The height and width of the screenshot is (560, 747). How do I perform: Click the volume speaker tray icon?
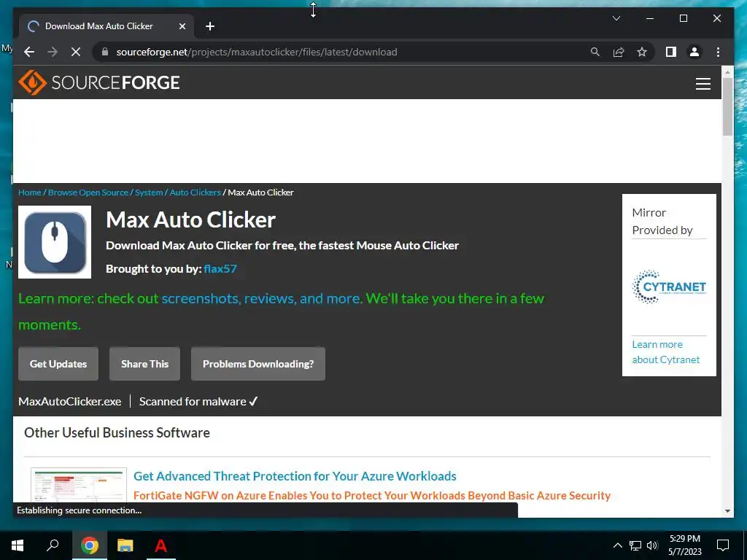(x=652, y=545)
